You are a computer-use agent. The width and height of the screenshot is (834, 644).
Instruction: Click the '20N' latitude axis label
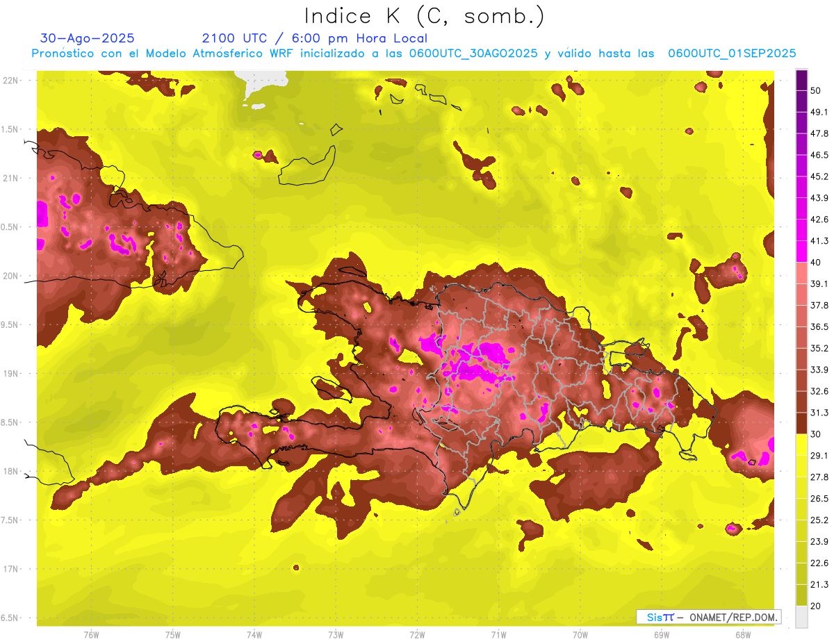point(12,276)
